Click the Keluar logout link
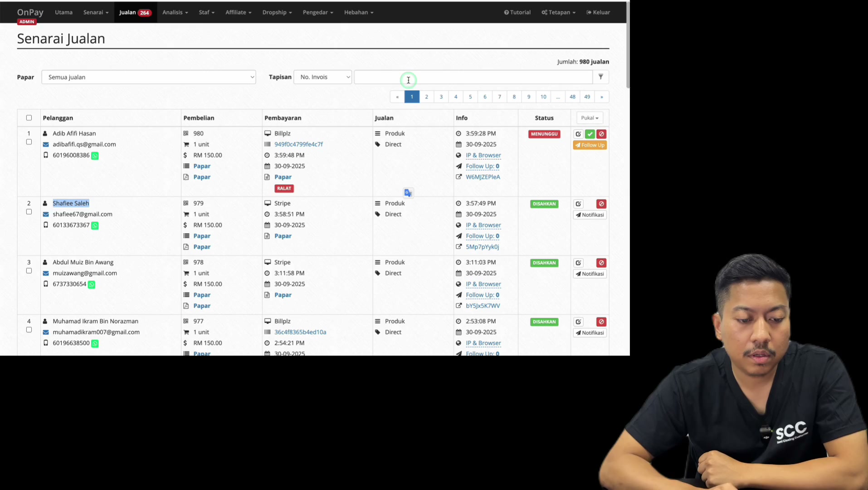The width and height of the screenshot is (868, 490). (598, 12)
